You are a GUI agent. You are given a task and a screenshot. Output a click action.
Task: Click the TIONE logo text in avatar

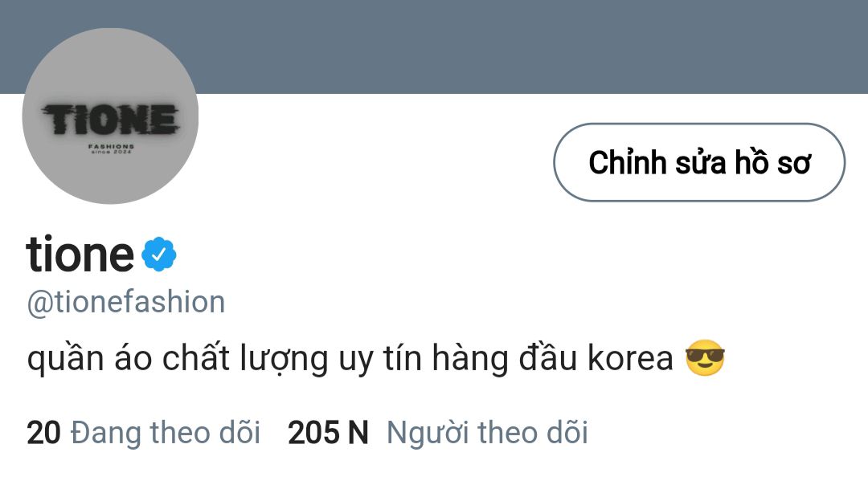111,120
